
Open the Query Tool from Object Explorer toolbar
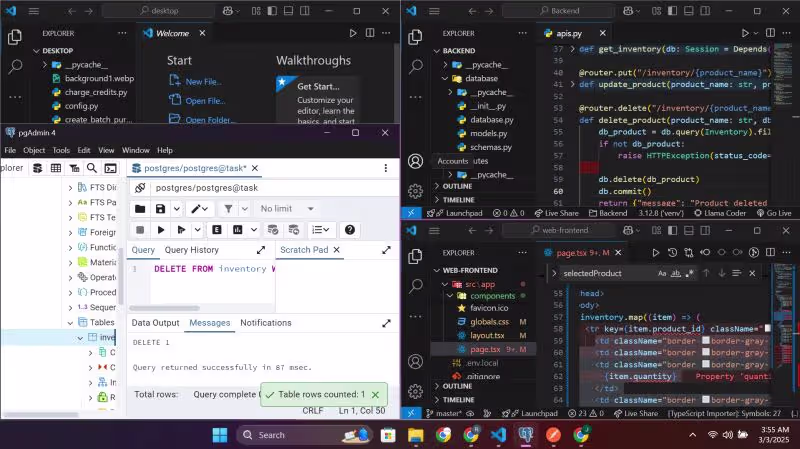(x=37, y=168)
